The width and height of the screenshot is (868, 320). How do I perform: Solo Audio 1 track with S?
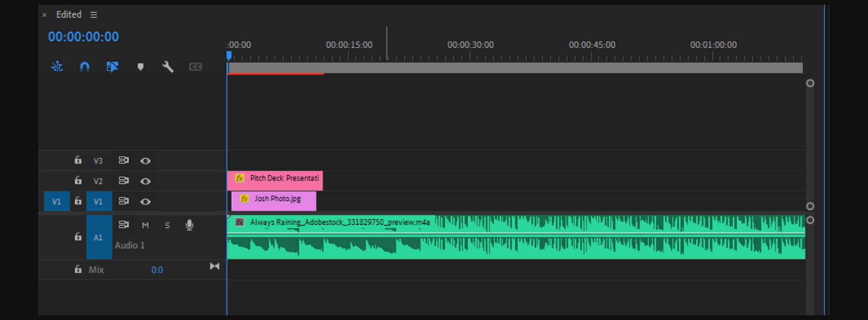click(x=167, y=225)
